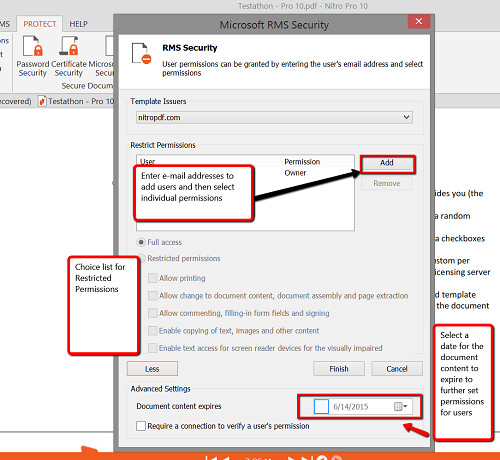
Task: Check Enable text access for screen reader
Action: (x=153, y=348)
